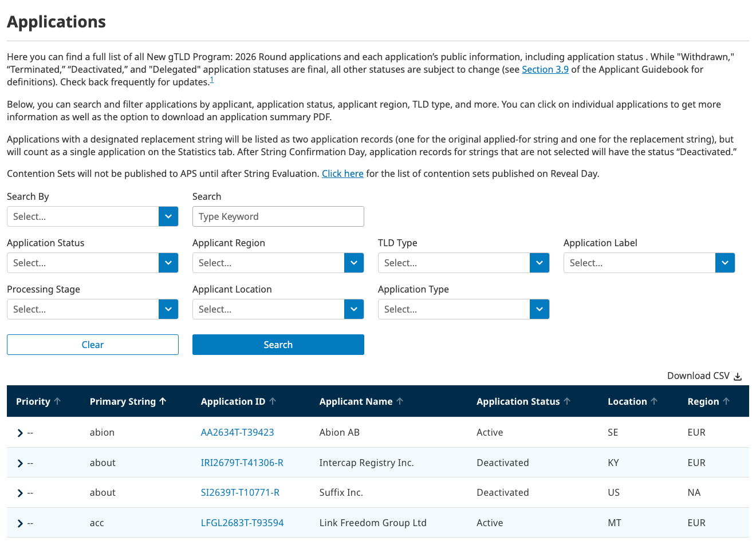Open the Application Status dropdown

(x=93, y=263)
